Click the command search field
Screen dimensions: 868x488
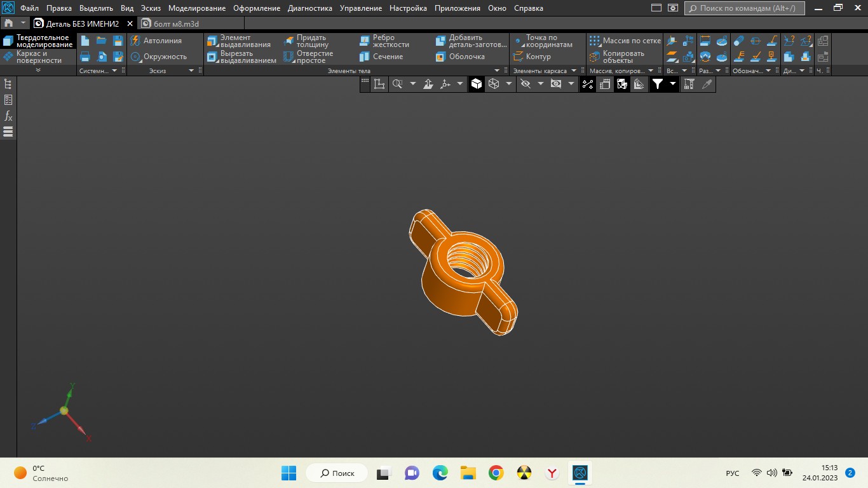(x=745, y=8)
